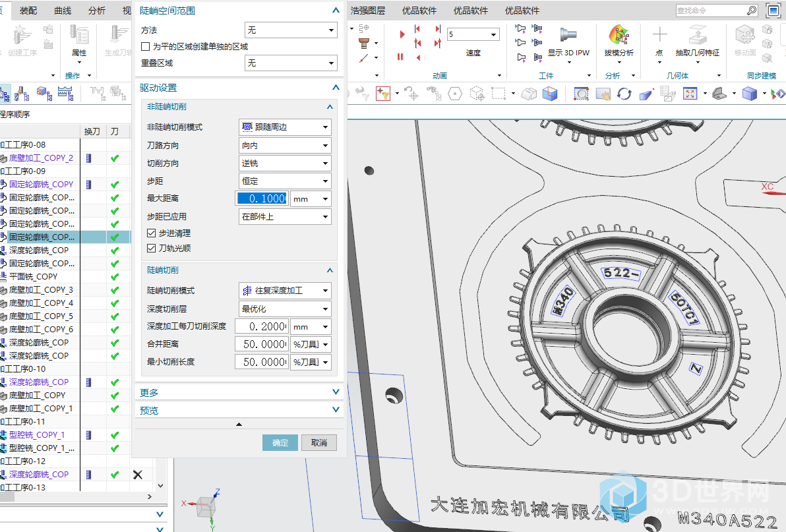The height and width of the screenshot is (532, 786).
Task: Enable 为平的区域创建单独的区域 checkbox
Action: 146,47
